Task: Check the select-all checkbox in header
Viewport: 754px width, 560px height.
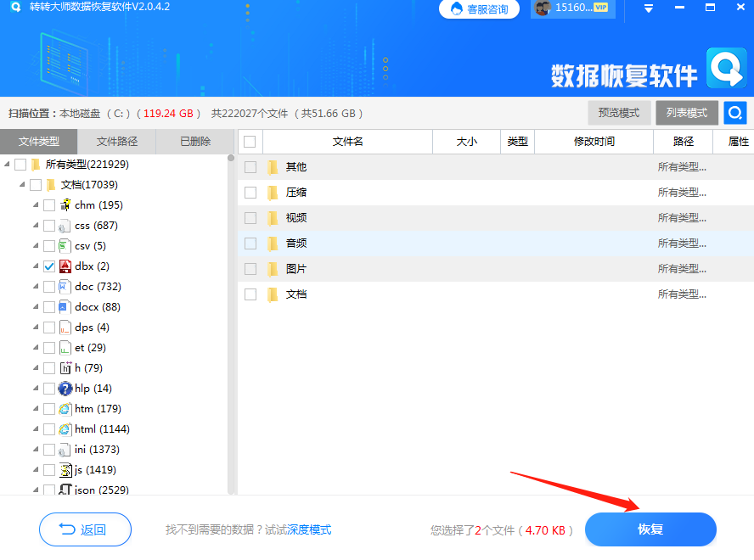Action: (x=249, y=142)
